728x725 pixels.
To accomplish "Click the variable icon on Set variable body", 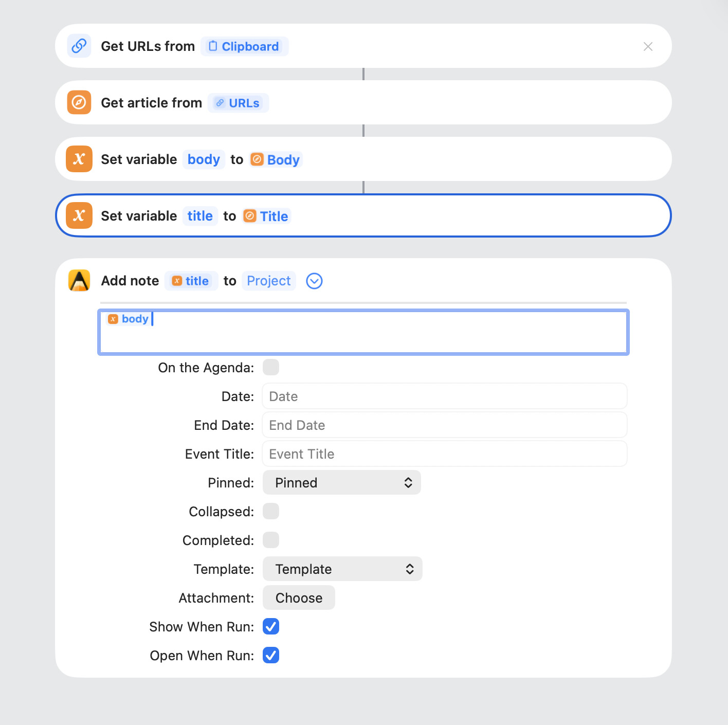I will click(79, 159).
